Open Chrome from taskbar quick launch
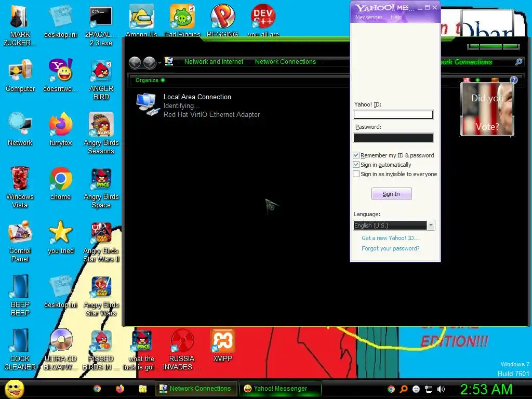The width and height of the screenshot is (532, 399). (x=97, y=389)
